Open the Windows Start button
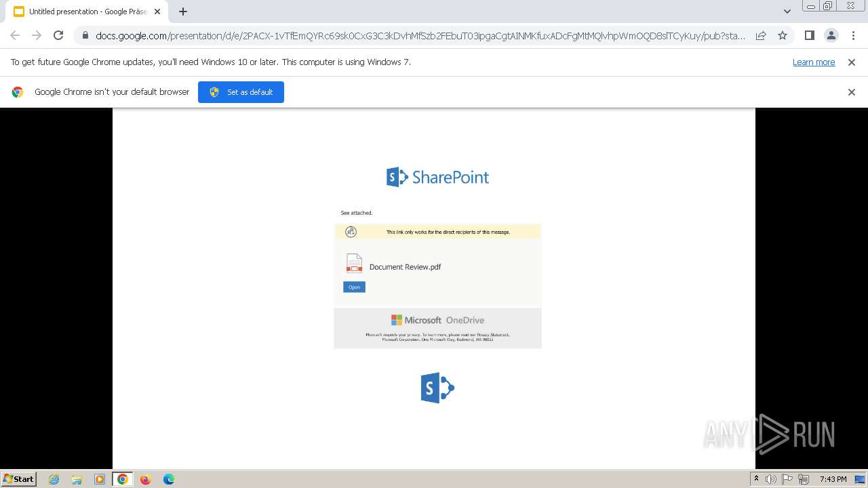 (x=18, y=479)
